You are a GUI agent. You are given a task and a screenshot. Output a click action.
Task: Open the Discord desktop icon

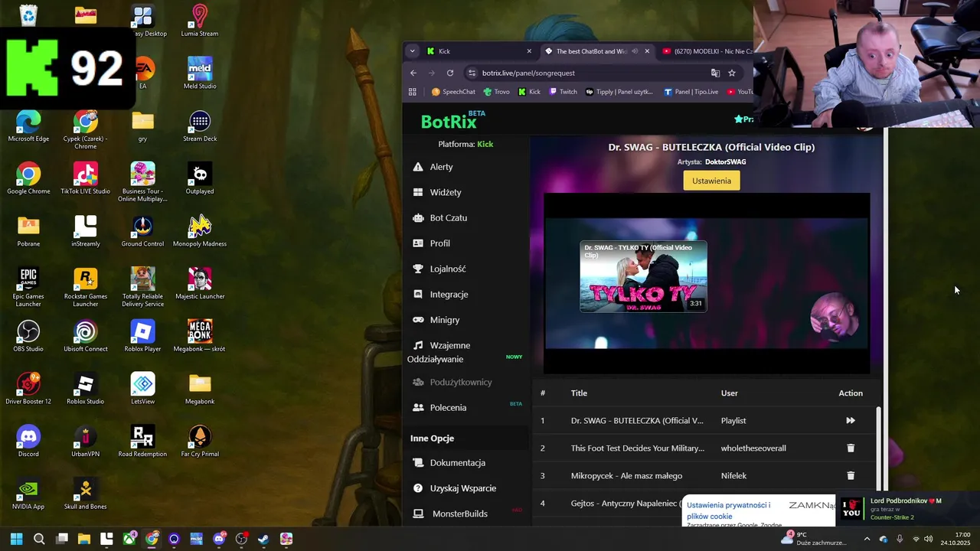28,442
